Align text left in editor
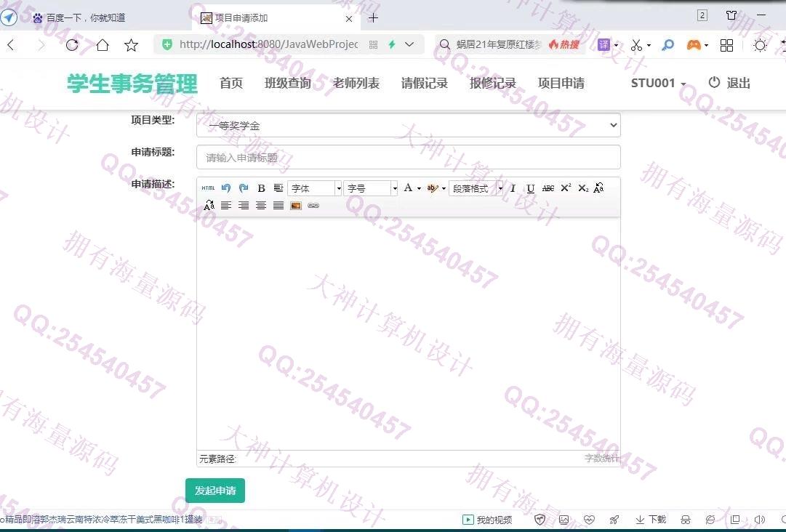Viewport: 786px width, 532px height. pos(226,206)
